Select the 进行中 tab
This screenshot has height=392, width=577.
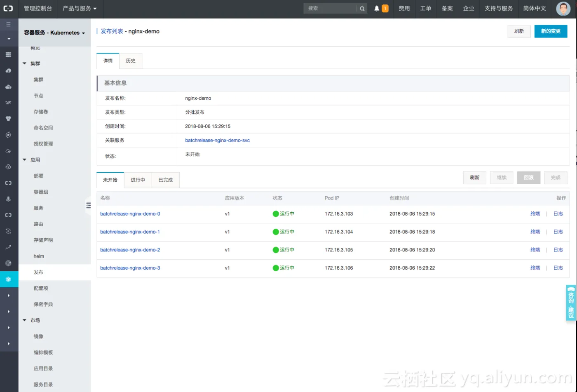(138, 180)
